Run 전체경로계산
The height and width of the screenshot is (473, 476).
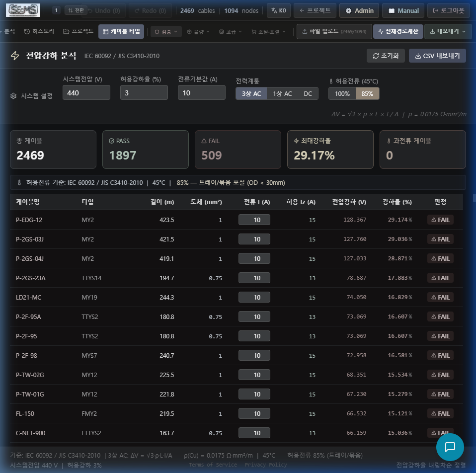coord(398,31)
